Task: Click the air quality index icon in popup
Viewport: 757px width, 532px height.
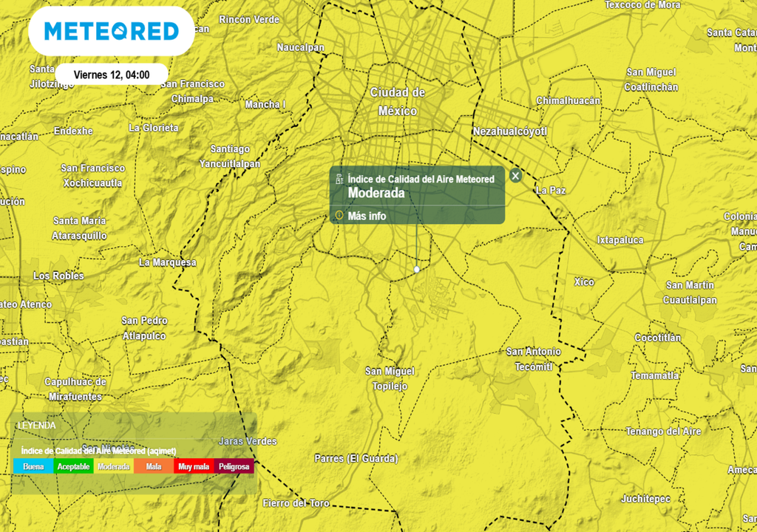Action: pyautogui.click(x=339, y=179)
